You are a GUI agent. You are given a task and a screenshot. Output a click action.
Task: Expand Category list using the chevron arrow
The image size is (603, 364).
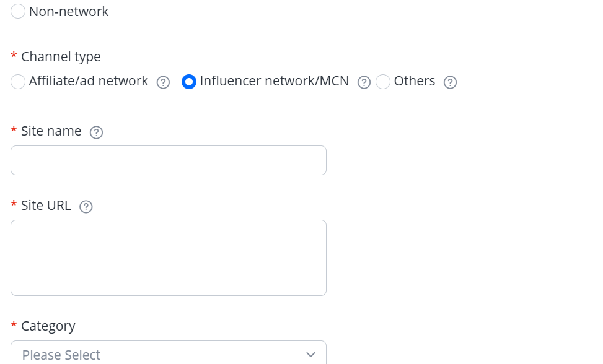(310, 355)
